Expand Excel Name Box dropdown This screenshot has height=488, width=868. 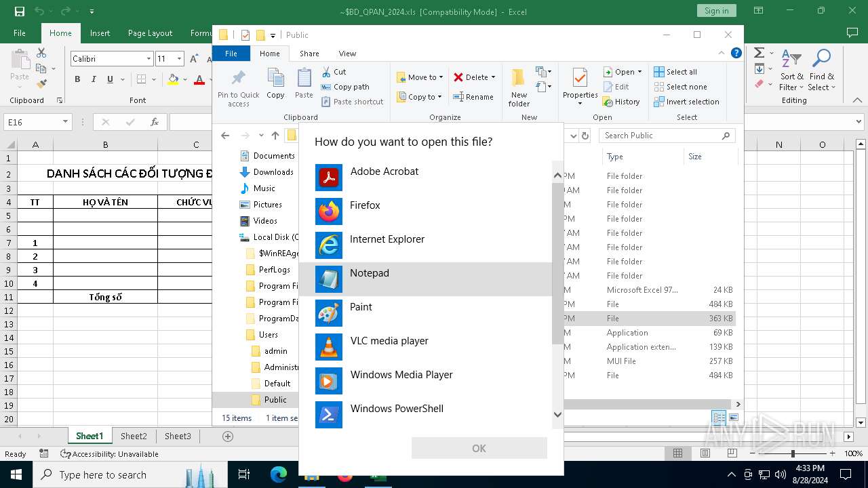[x=66, y=122]
